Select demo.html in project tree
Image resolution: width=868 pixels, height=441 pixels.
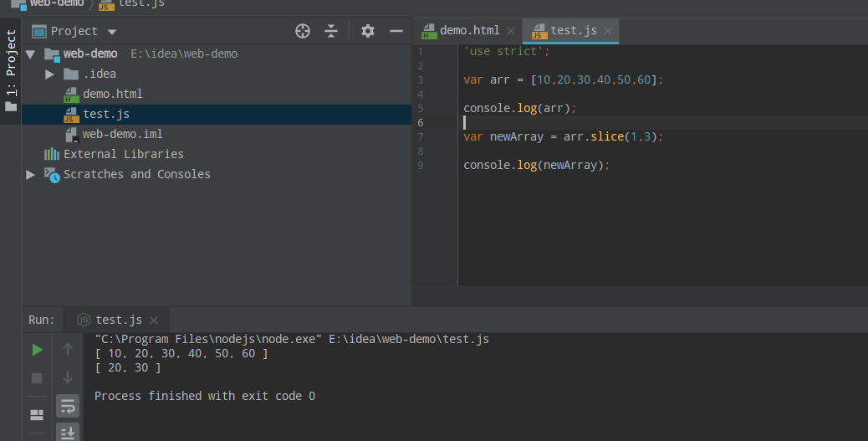[112, 94]
